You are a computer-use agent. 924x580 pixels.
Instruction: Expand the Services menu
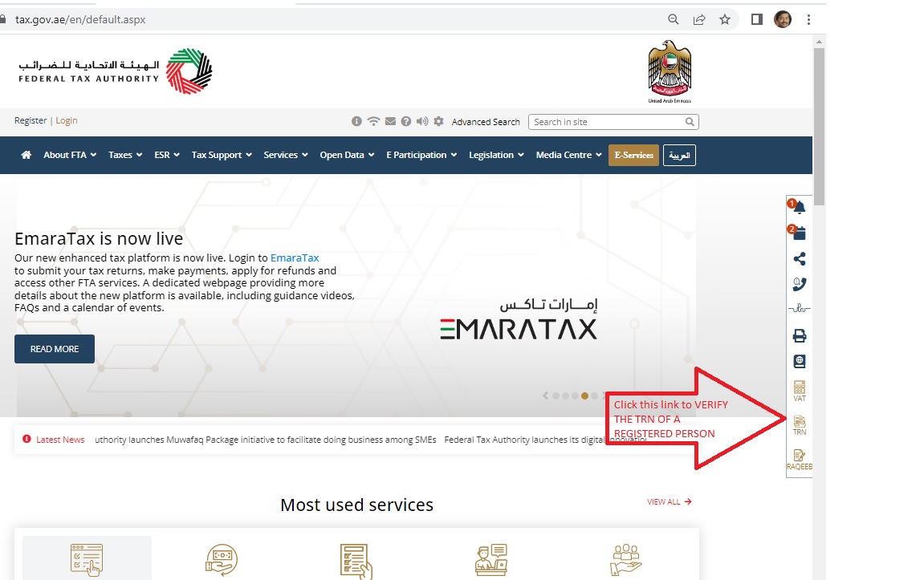pyautogui.click(x=286, y=155)
